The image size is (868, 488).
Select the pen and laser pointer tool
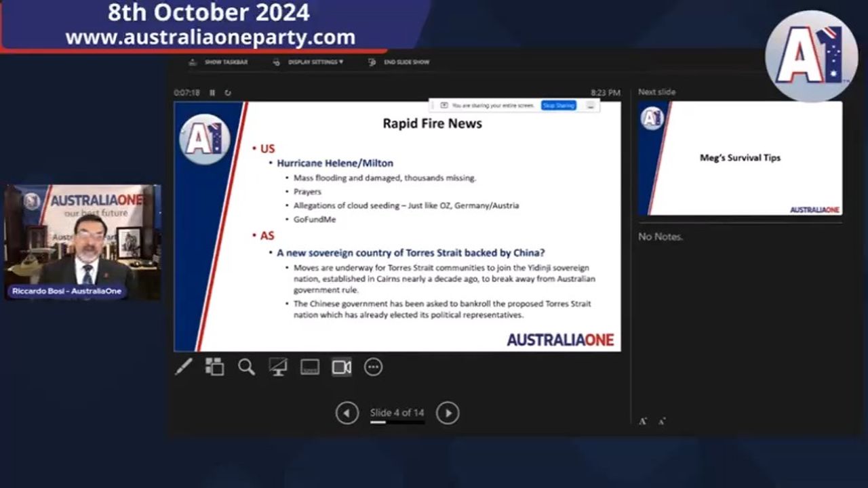(x=184, y=367)
